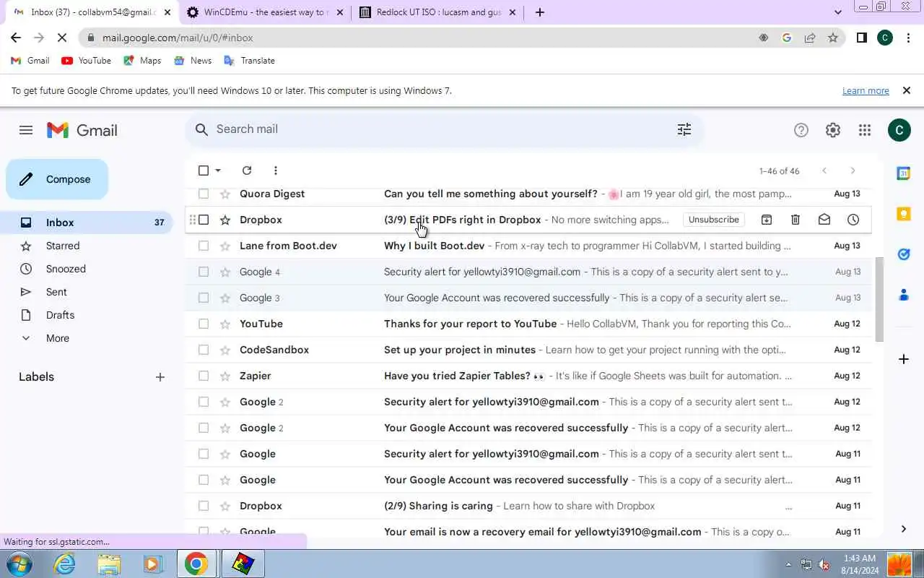Select the Zapier email checkbox
Viewport: 924px width, 578px height.
coord(204,376)
